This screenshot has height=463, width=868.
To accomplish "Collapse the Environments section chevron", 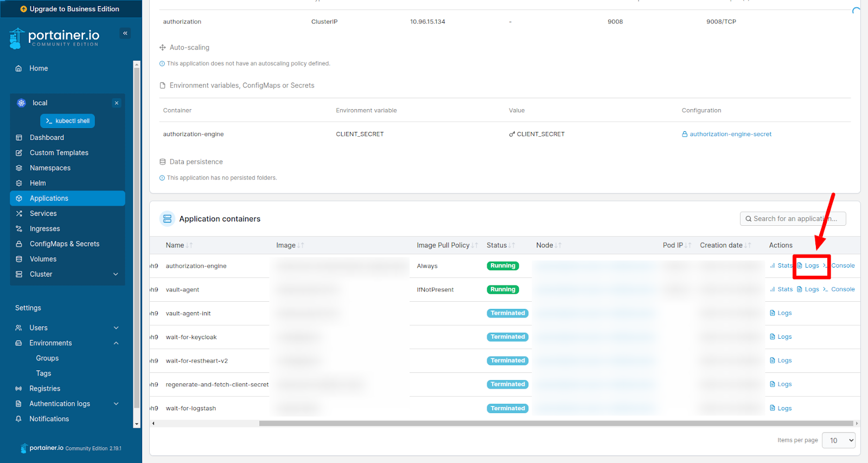I will coord(116,343).
